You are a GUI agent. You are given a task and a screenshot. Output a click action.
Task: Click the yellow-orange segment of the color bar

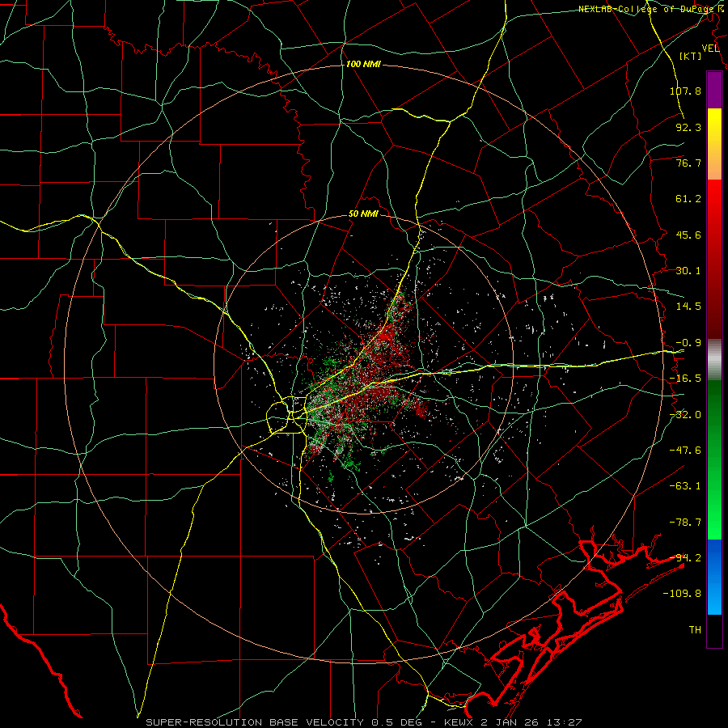click(714, 144)
